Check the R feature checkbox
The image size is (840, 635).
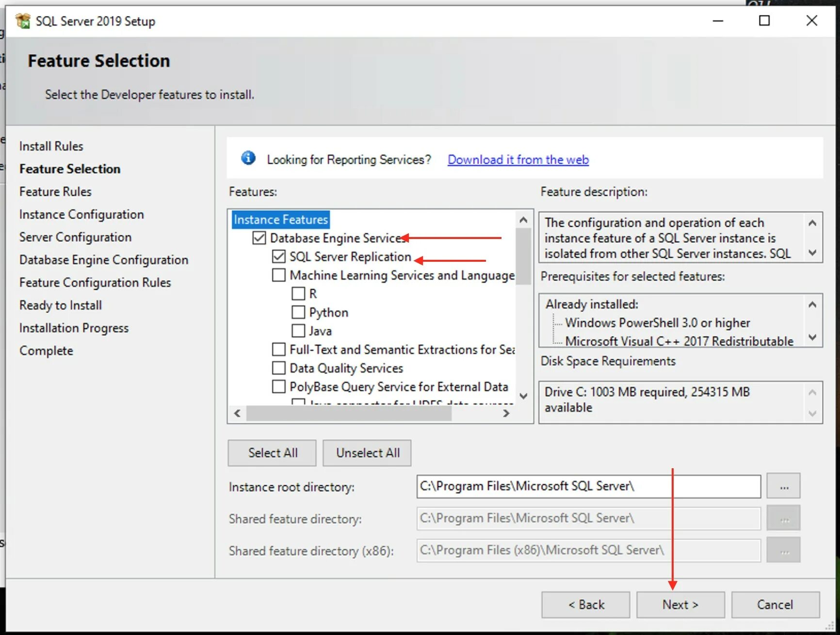(298, 294)
